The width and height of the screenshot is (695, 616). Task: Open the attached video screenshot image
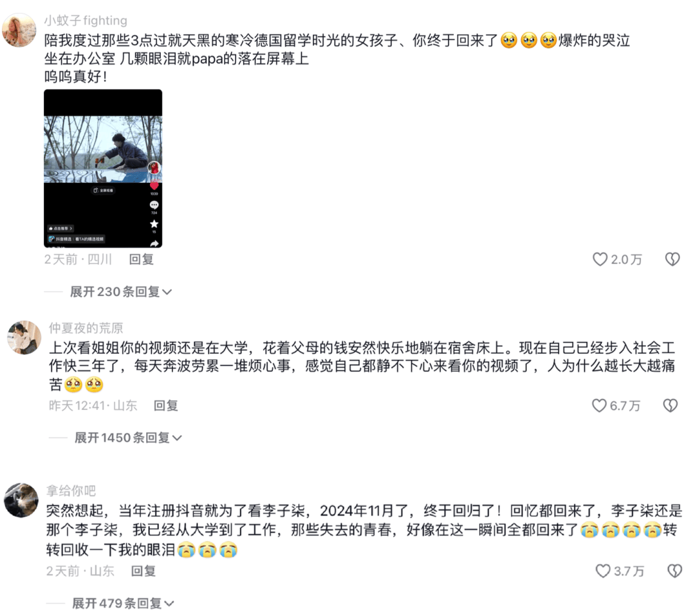[x=103, y=169]
